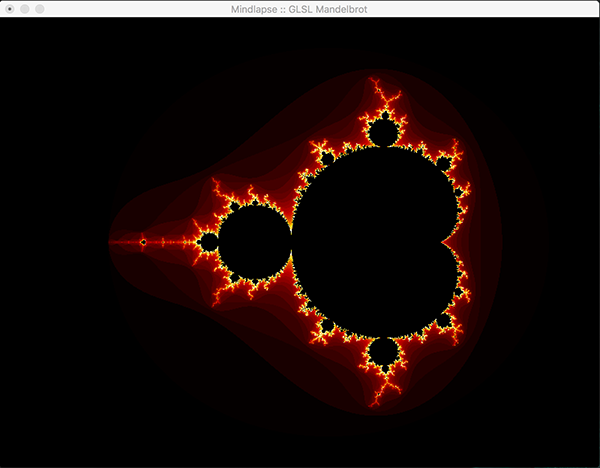
Task: Click the small bulb on cardioid's upper-right edge
Action: point(442,162)
